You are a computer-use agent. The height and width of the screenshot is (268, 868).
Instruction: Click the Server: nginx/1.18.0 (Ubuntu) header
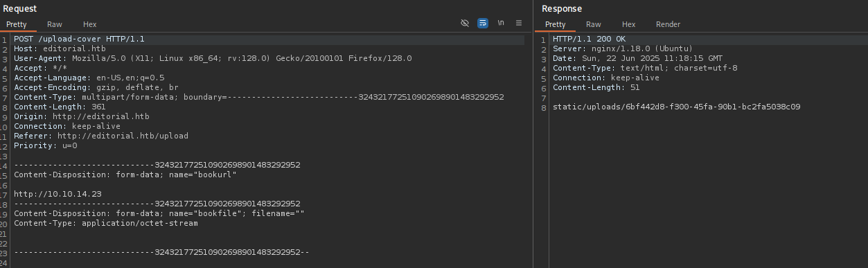click(623, 49)
